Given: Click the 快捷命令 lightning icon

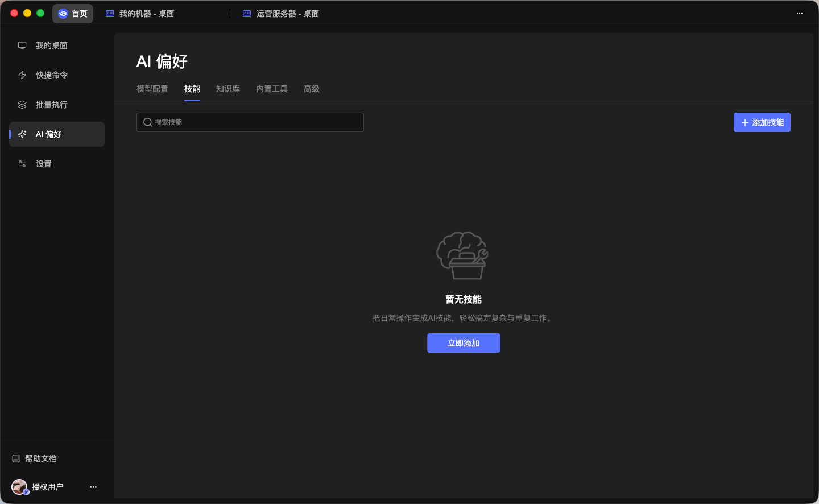Looking at the screenshot, I should tap(22, 75).
